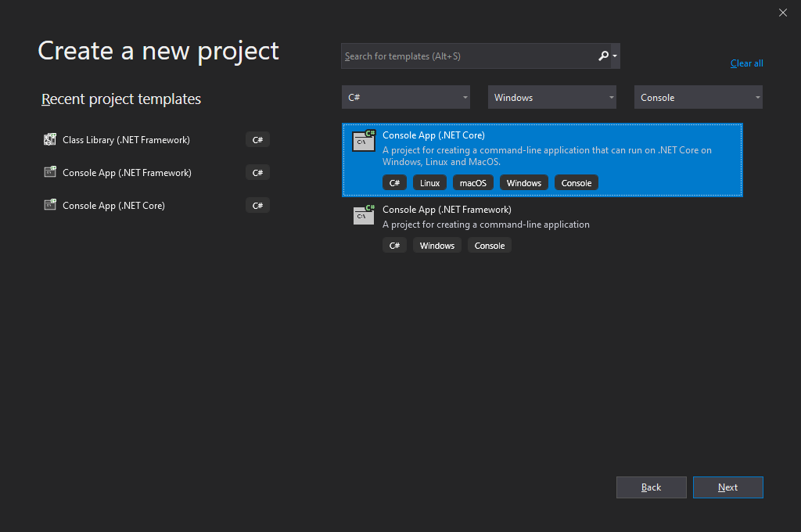The height and width of the screenshot is (532, 801).
Task: Click the Class Library (.NET Framework) template icon
Action: tap(49, 139)
